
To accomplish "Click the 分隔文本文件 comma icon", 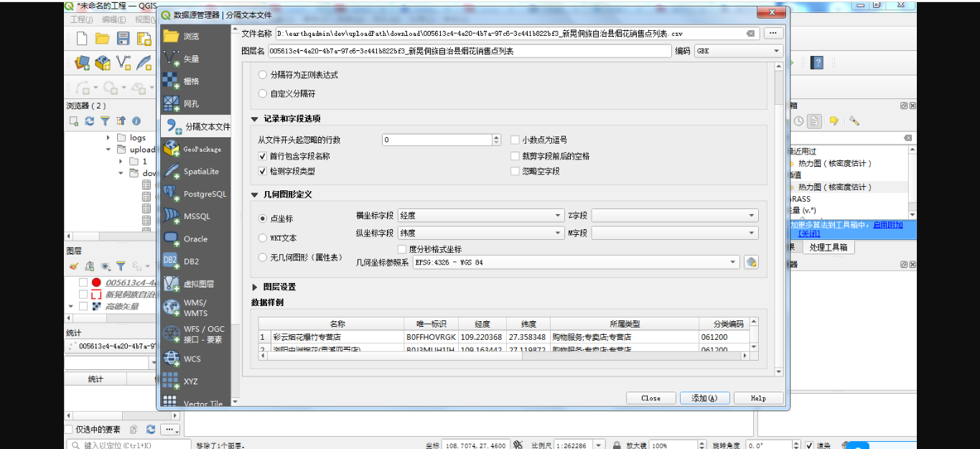I will coord(174,126).
